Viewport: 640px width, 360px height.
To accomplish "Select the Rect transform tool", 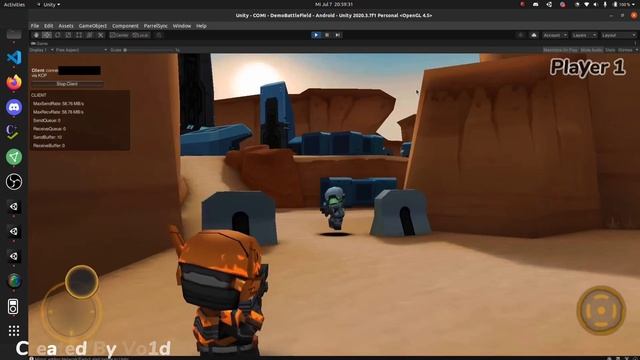I will [79, 35].
